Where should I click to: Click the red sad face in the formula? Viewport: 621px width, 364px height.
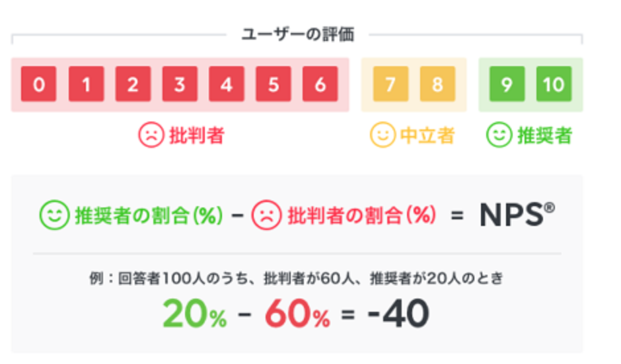266,215
